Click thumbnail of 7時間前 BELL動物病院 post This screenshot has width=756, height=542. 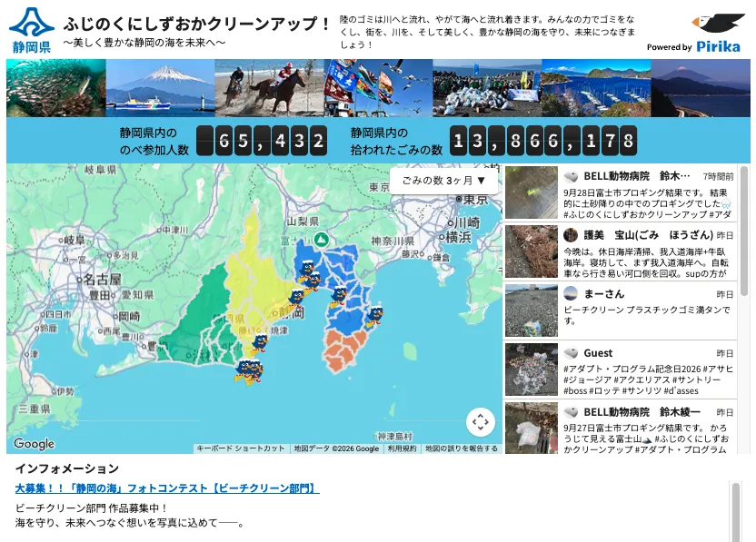point(532,192)
